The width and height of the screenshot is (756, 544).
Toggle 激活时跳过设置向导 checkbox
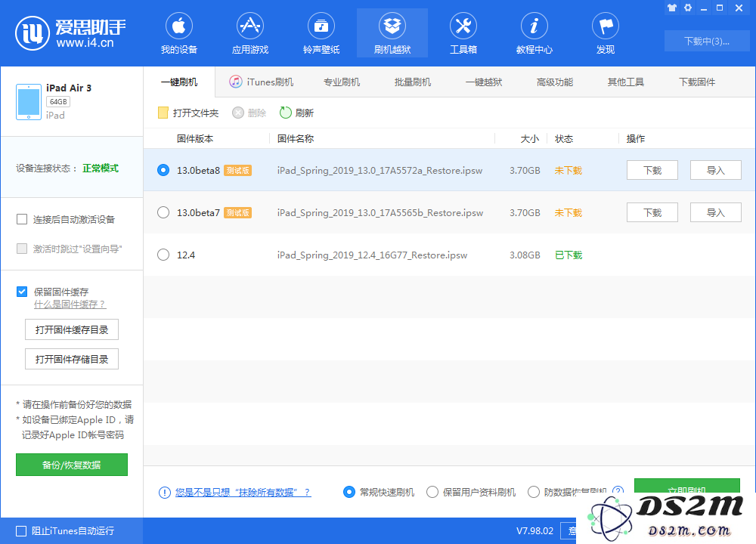tap(22, 249)
